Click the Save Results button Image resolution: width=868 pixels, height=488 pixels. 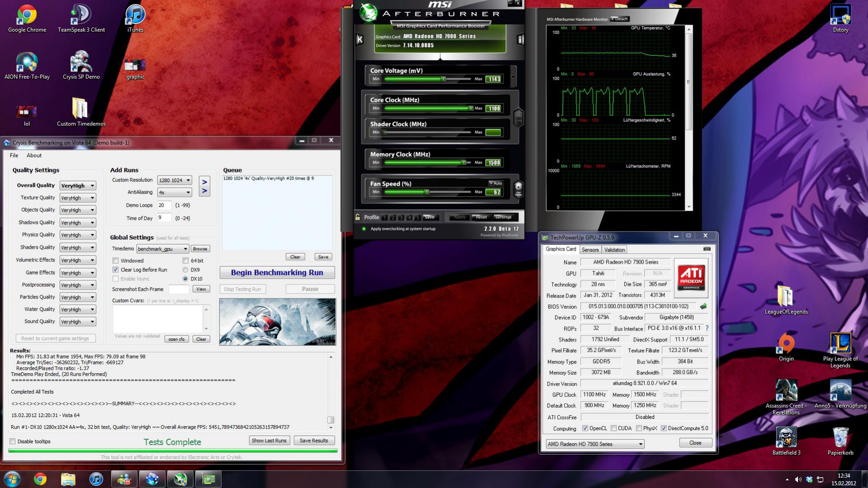(x=314, y=441)
